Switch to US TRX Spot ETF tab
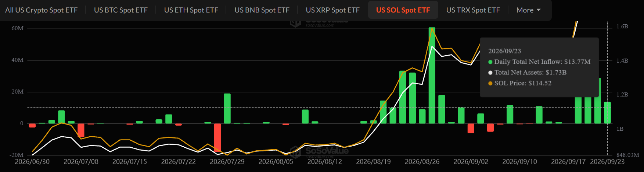644x172 pixels. tap(473, 10)
